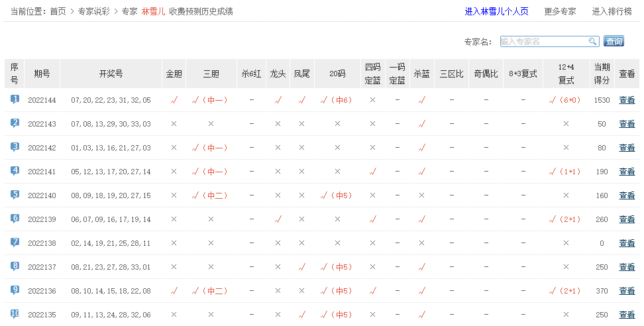Click the number 7 row badge icon

coord(15,243)
